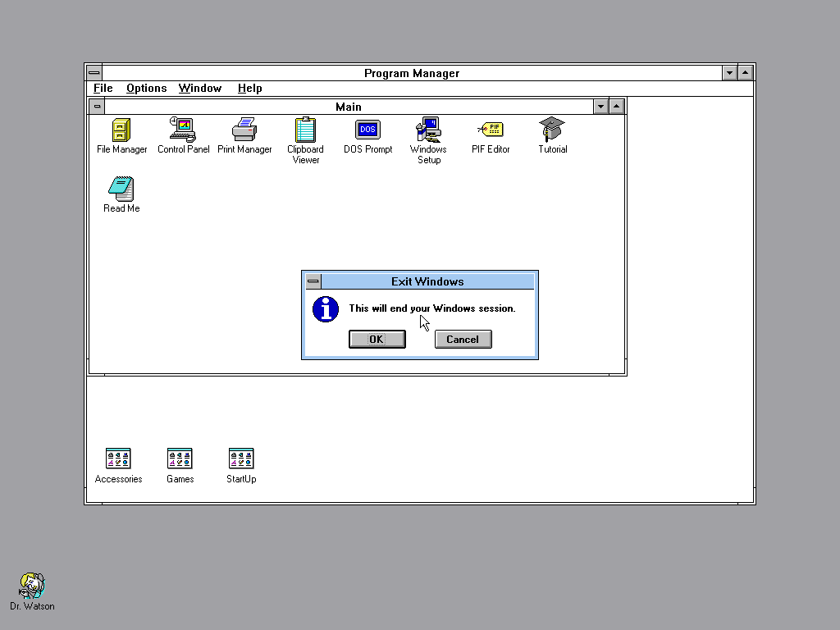Viewport: 840px width, 630px height.
Task: Open the Options menu
Action: pyautogui.click(x=146, y=89)
